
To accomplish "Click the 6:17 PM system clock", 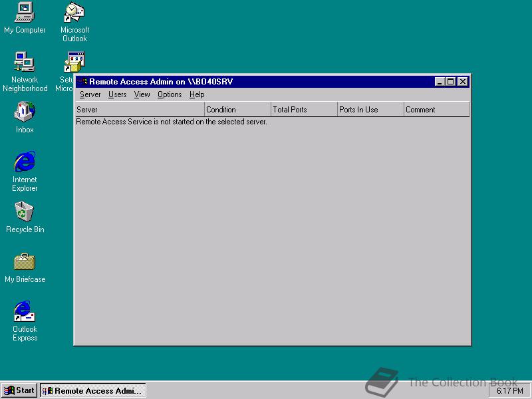I will point(510,391).
